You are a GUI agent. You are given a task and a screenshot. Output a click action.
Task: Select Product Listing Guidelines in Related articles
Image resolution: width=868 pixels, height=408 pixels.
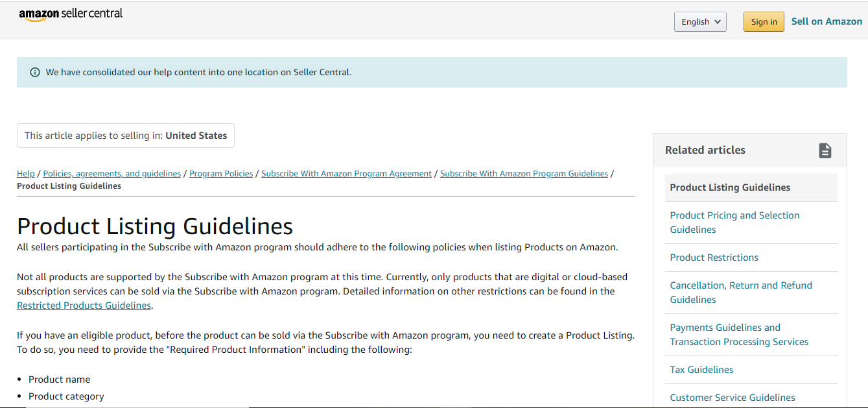730,187
